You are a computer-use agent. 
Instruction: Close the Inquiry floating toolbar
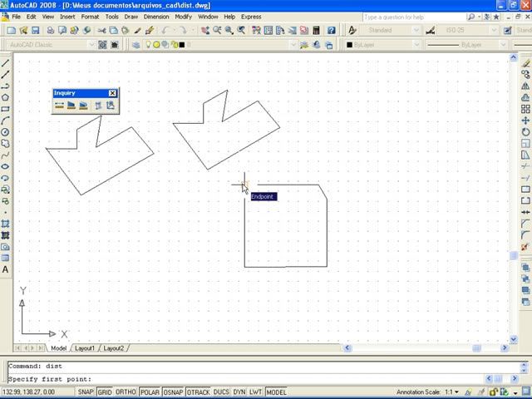[113, 93]
